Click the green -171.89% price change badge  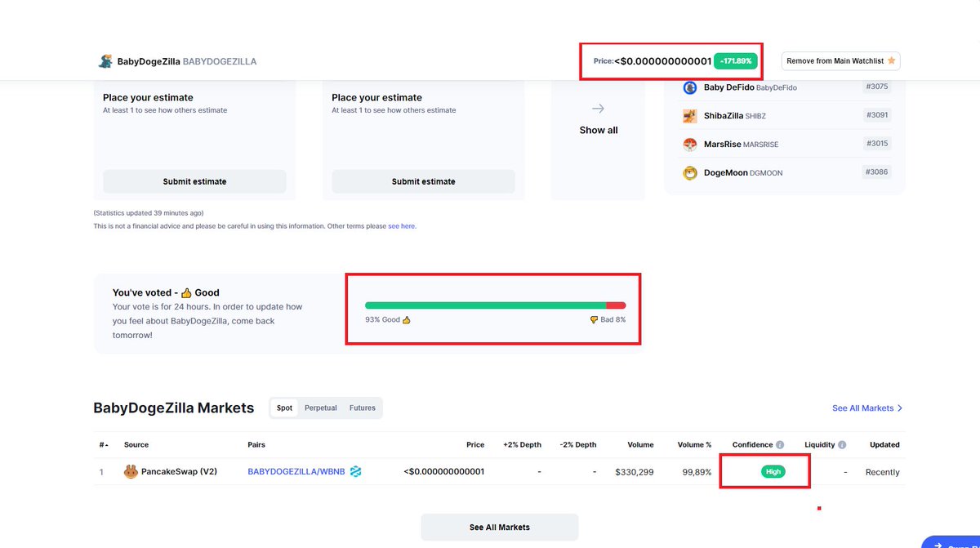[x=737, y=61]
